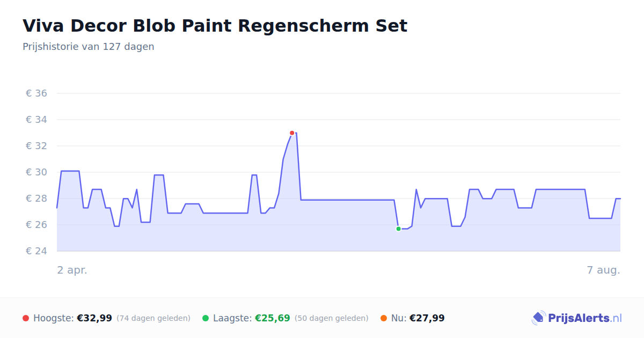Click the lowest price value €25,69
The image size is (644, 338).
pos(273,318)
